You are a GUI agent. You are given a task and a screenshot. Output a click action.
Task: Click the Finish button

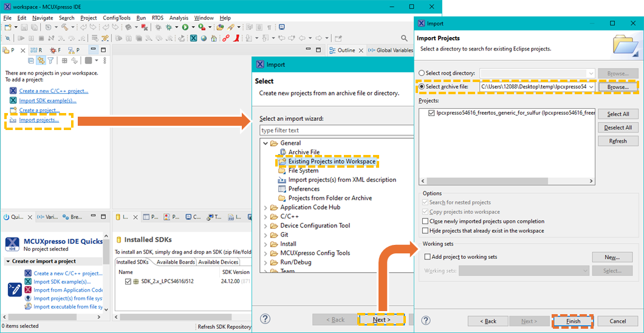[x=573, y=321]
